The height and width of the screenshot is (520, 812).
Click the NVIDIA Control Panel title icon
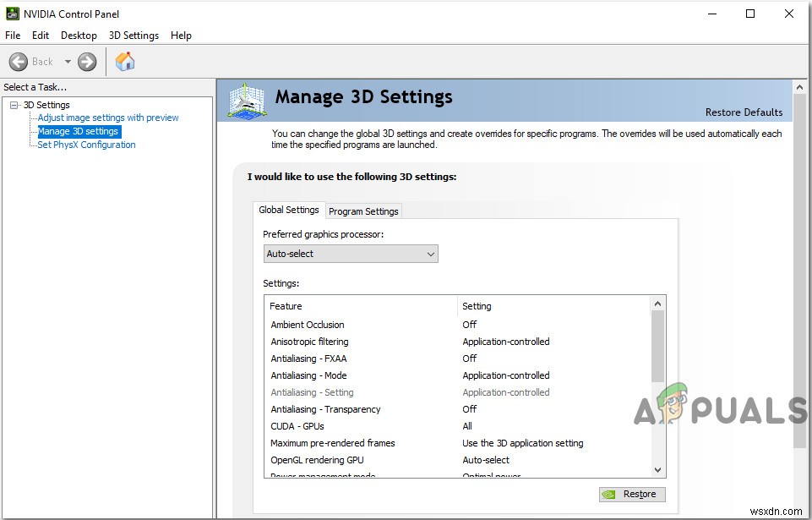[13, 14]
